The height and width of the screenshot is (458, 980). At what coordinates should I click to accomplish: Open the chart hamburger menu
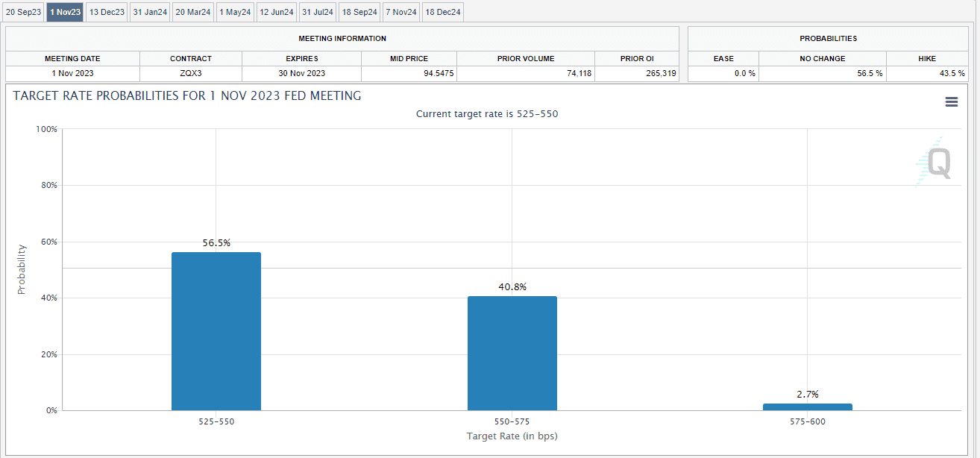pos(951,102)
